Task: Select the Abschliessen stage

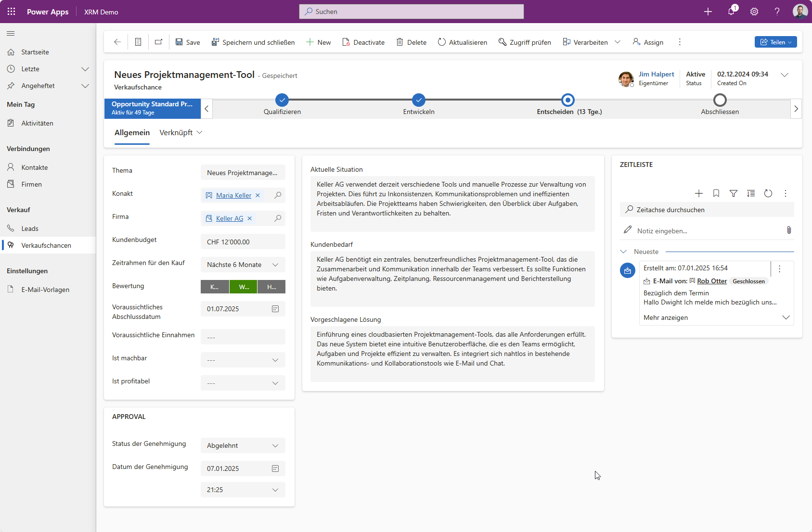Action: click(x=720, y=100)
